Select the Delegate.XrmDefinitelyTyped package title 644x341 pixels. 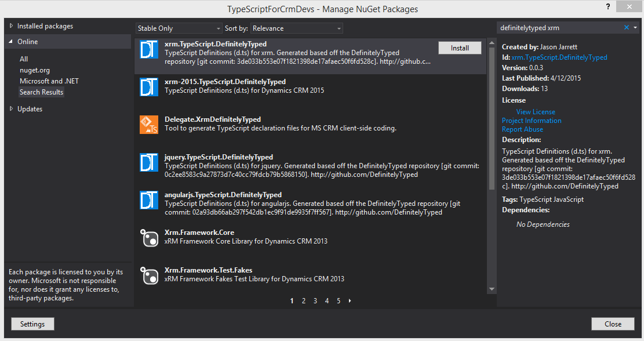(x=213, y=119)
